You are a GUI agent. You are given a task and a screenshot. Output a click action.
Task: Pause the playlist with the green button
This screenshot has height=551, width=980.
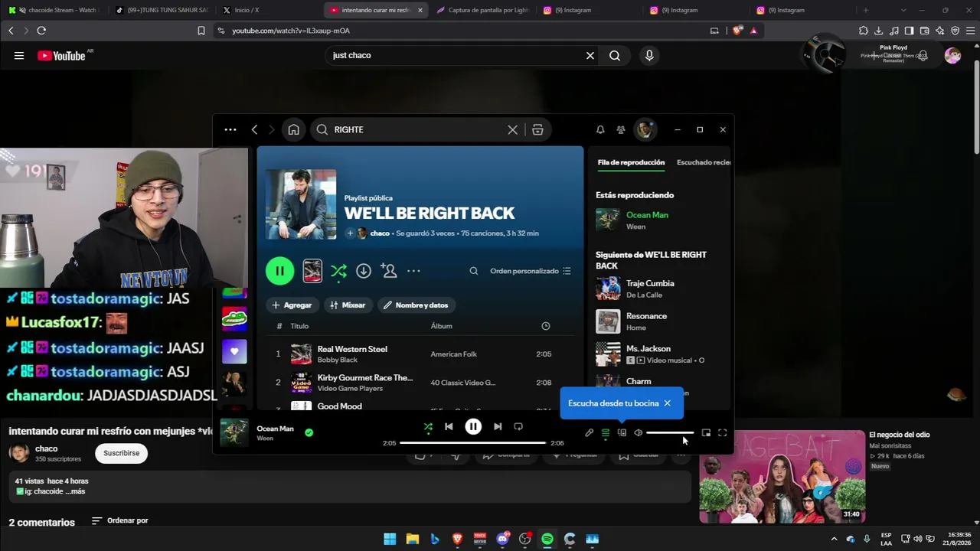pos(279,271)
